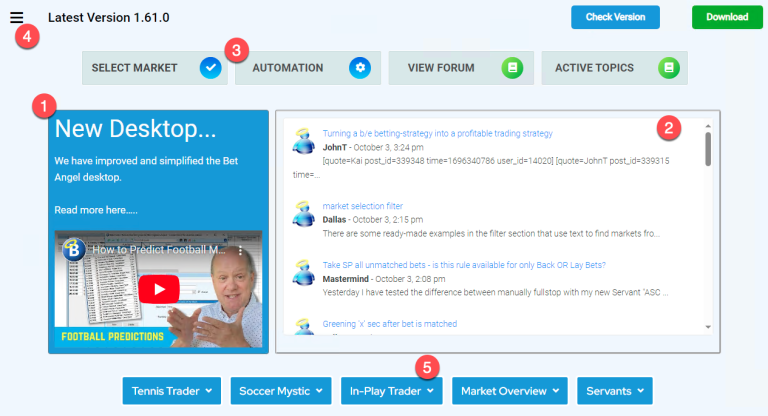Expand the Soccer Mystic dropdown
Viewport: 768px width, 416px height.
click(281, 391)
